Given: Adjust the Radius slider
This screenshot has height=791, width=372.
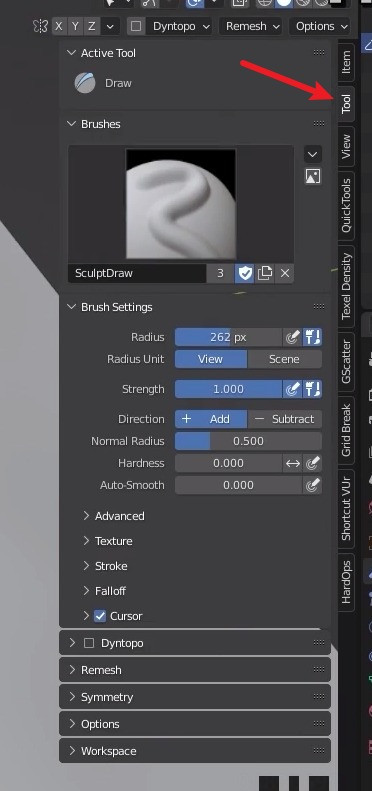Looking at the screenshot, I should [228, 337].
